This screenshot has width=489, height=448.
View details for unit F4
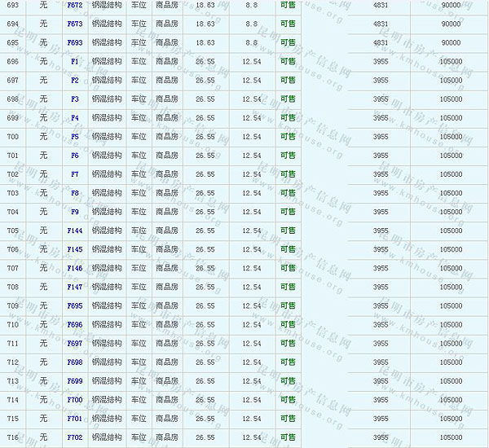click(74, 117)
